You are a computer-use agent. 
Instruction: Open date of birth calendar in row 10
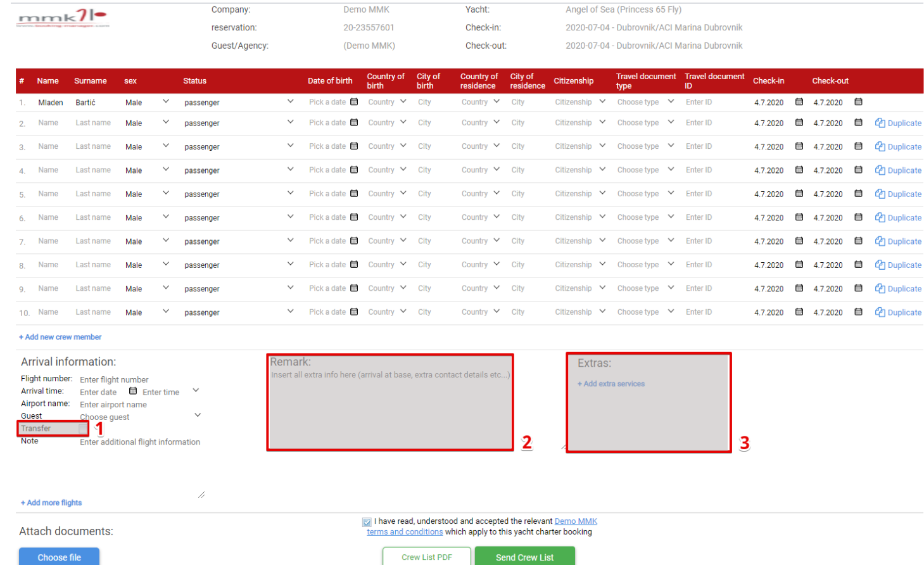click(354, 312)
